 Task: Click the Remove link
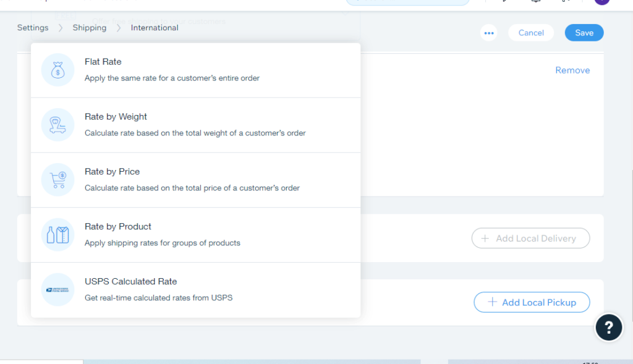572,70
